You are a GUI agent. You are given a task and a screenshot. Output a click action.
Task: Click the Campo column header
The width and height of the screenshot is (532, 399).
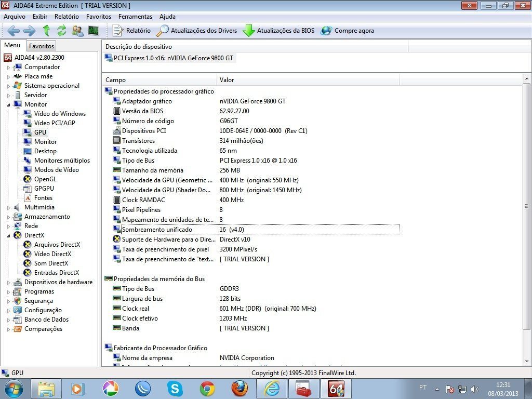pos(159,80)
